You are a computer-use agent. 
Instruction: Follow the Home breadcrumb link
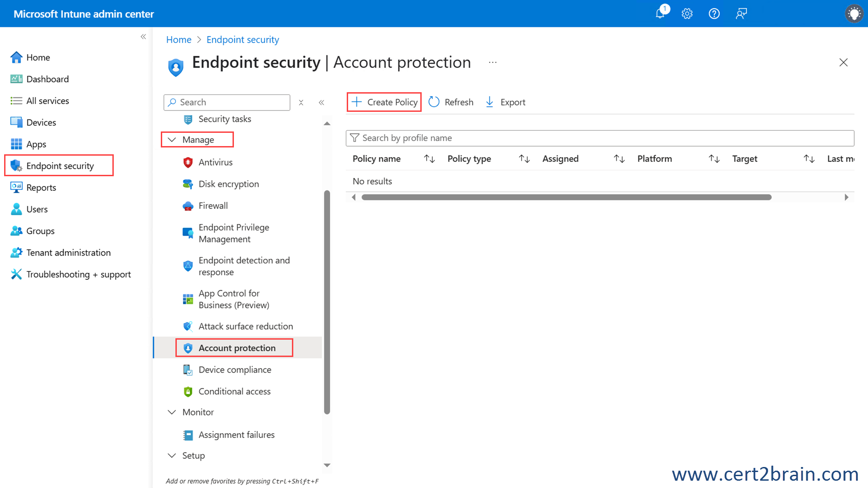pos(179,40)
